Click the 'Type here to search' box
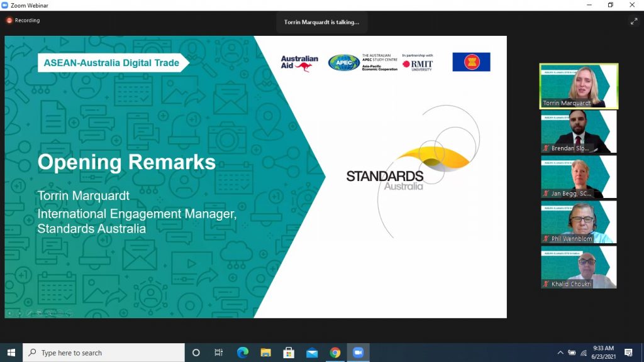644x362 pixels. click(x=104, y=353)
